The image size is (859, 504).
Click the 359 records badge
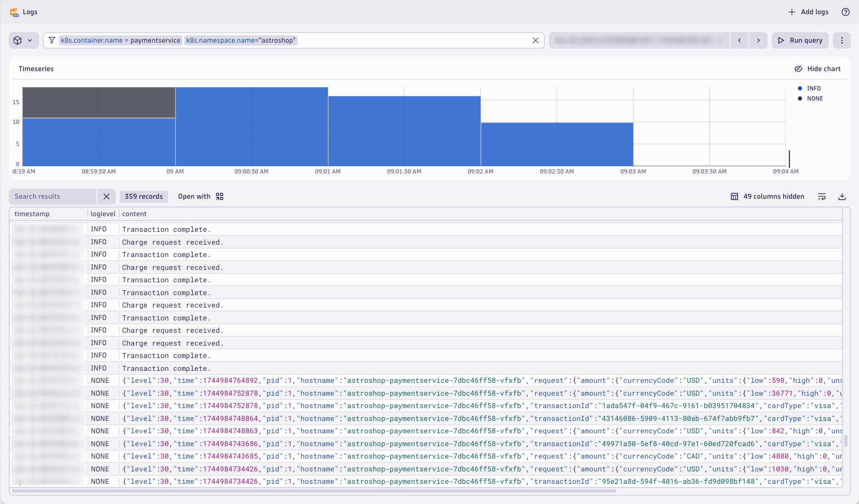pos(144,196)
